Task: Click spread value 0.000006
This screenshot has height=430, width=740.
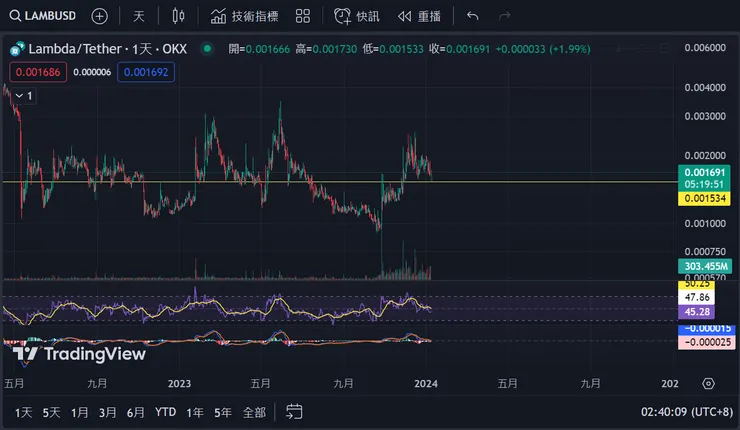Action: (x=92, y=72)
